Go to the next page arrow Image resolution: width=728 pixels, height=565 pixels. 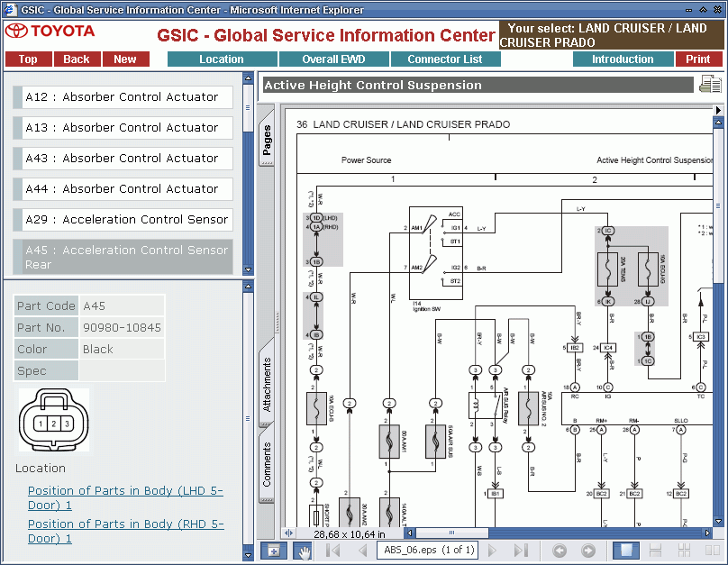coord(492,551)
